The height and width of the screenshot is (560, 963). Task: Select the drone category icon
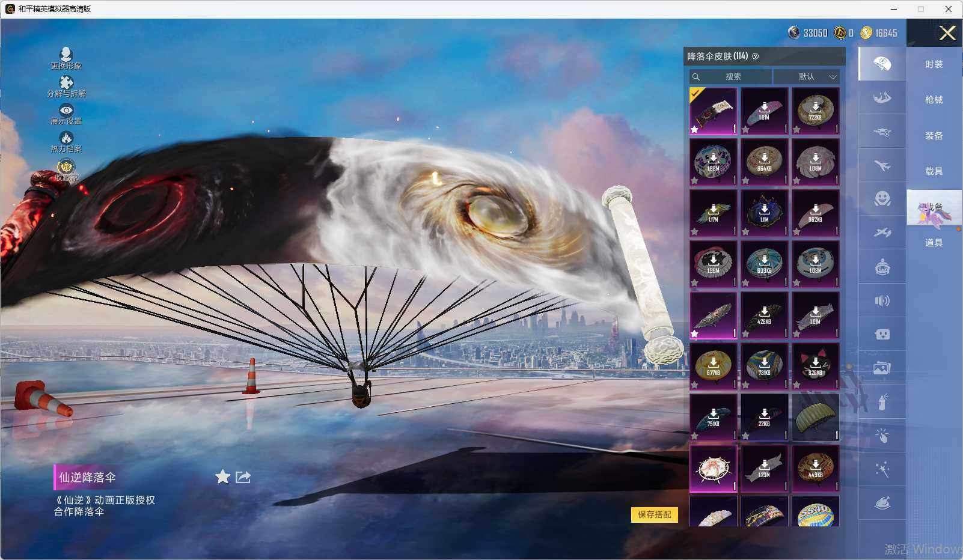[x=882, y=132]
